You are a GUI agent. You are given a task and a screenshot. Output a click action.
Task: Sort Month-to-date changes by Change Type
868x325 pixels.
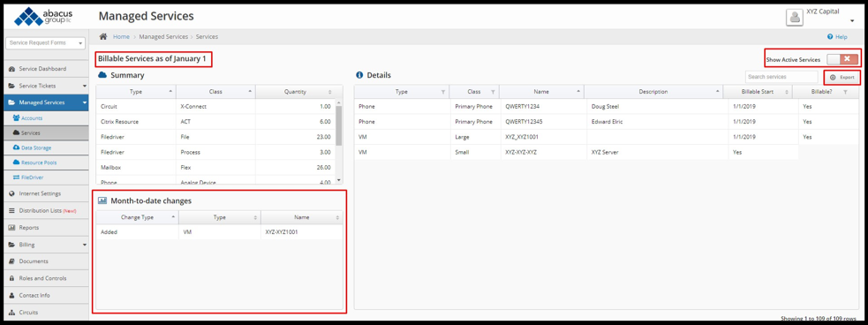click(137, 217)
